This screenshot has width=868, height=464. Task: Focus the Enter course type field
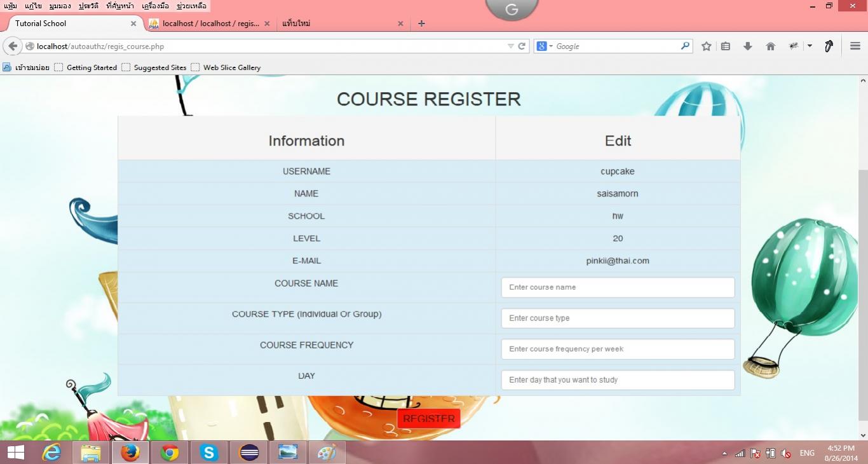click(x=618, y=318)
